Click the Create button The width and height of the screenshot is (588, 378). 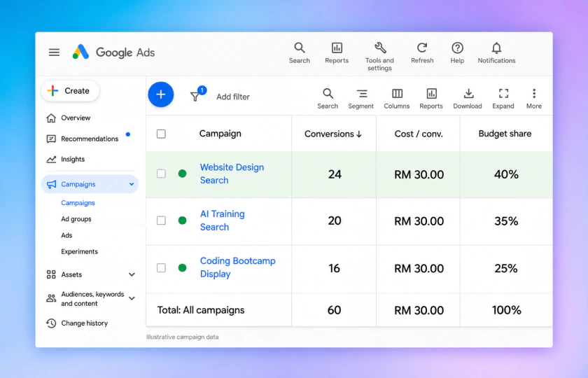pyautogui.click(x=70, y=91)
